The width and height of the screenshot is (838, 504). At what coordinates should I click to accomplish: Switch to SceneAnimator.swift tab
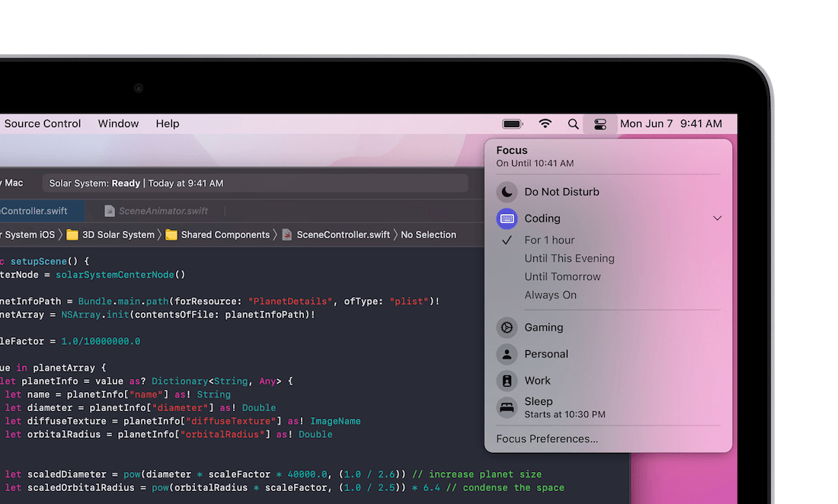click(x=163, y=211)
